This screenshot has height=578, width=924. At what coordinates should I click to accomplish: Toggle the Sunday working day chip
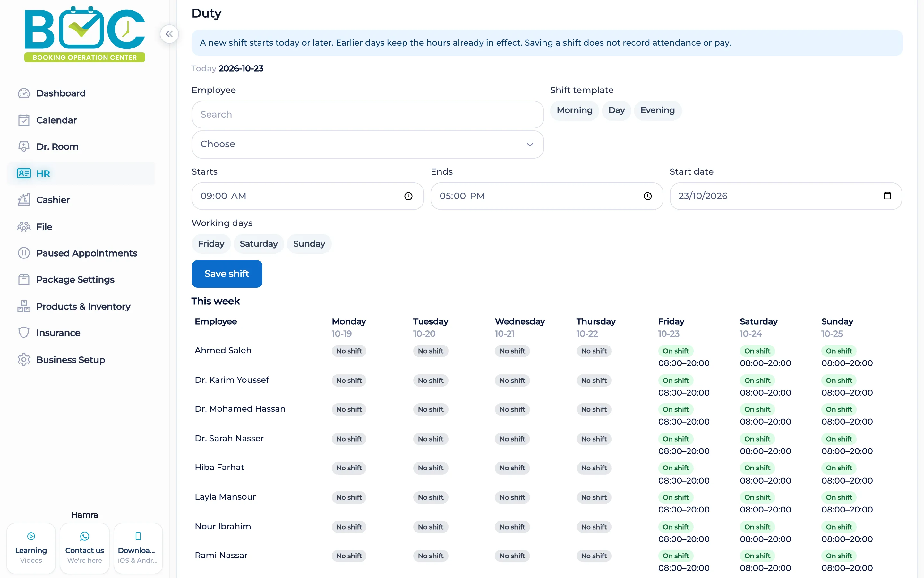tap(309, 244)
